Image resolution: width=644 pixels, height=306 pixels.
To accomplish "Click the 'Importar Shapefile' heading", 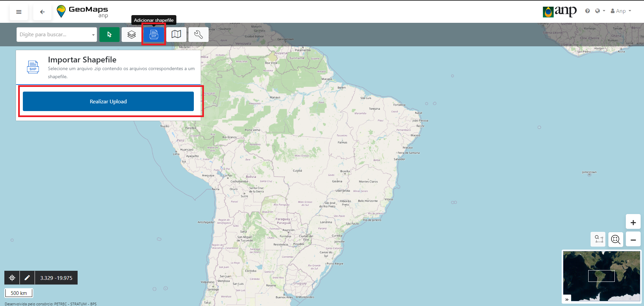I will click(x=82, y=60).
